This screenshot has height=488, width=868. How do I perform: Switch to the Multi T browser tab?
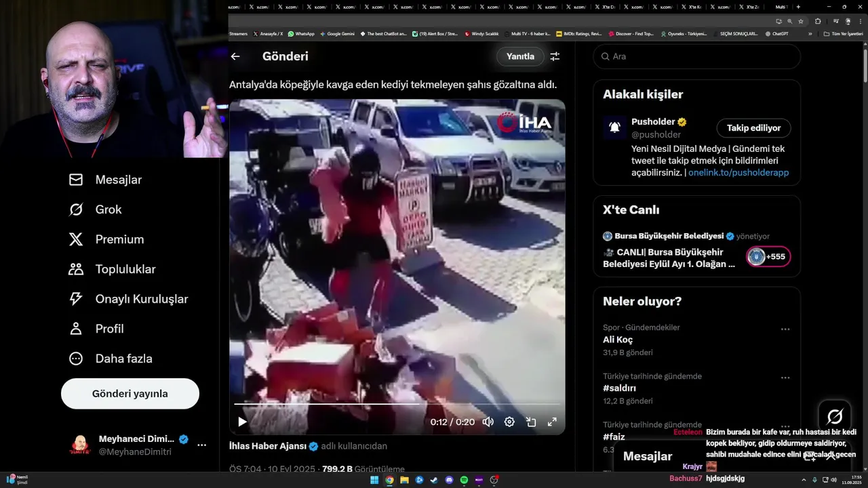781,7
